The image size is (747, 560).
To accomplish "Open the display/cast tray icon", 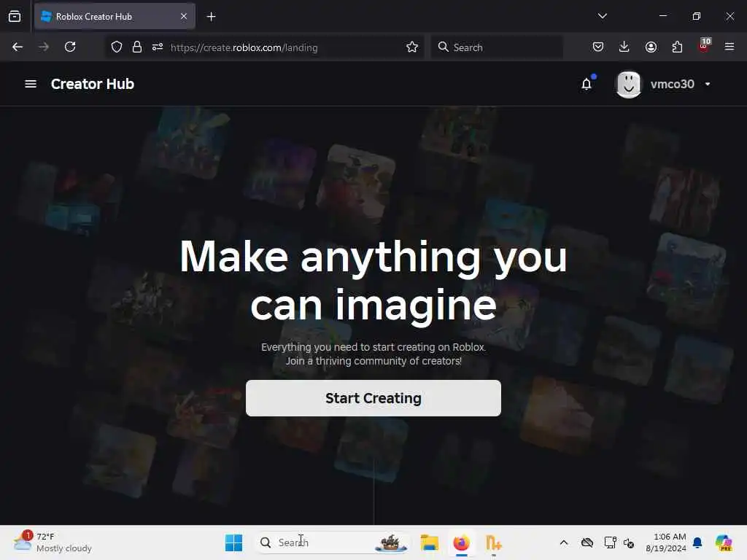I will click(x=610, y=542).
